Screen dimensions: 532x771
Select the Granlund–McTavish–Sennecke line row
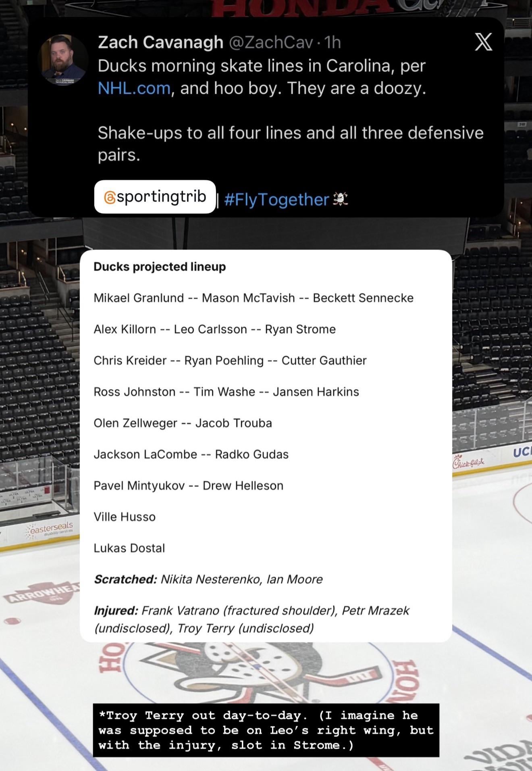coord(253,298)
